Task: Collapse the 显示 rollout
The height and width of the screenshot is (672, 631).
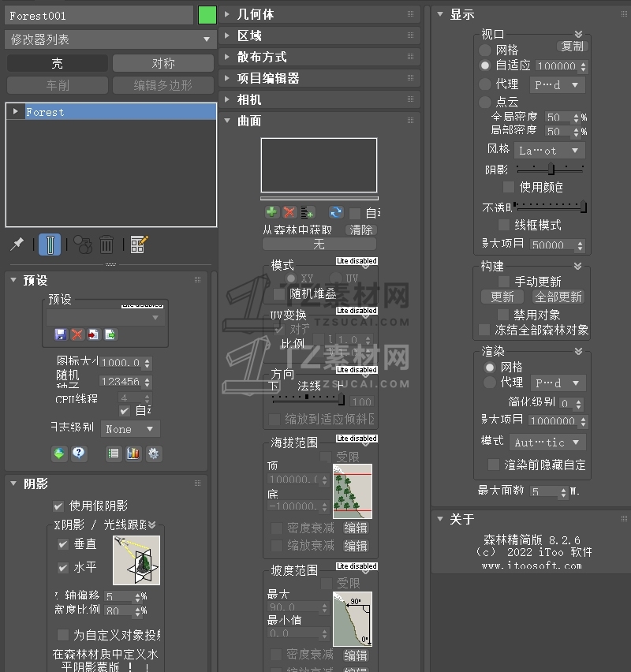Action: point(531,14)
